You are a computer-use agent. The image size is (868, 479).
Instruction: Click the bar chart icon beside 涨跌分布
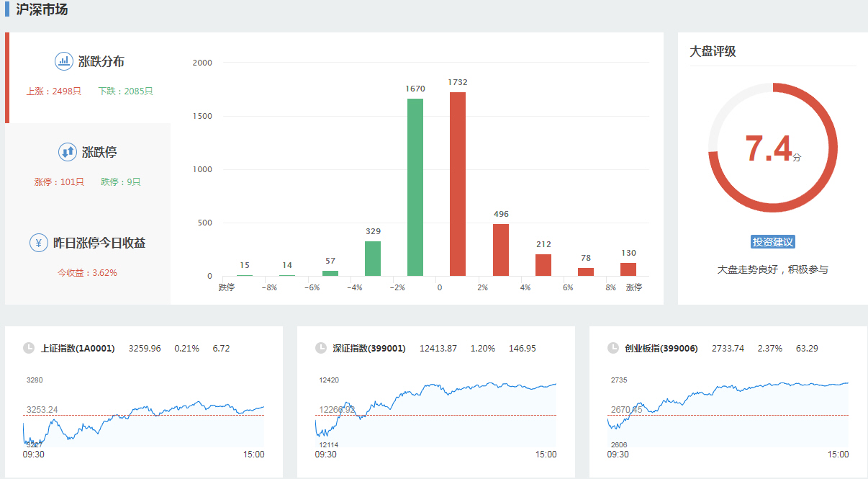(64, 61)
